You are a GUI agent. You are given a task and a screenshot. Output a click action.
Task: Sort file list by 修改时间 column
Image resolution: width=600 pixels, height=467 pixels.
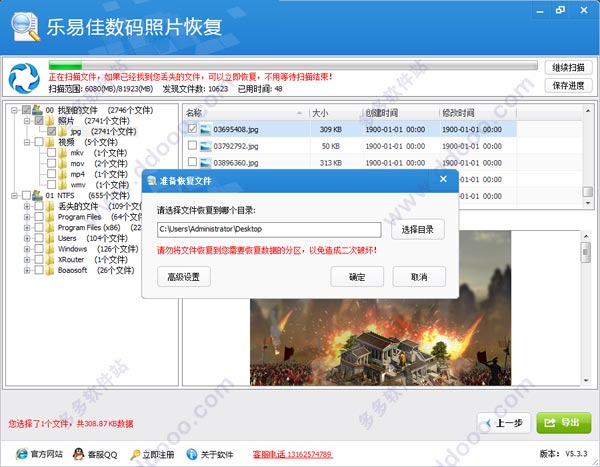tap(478, 113)
